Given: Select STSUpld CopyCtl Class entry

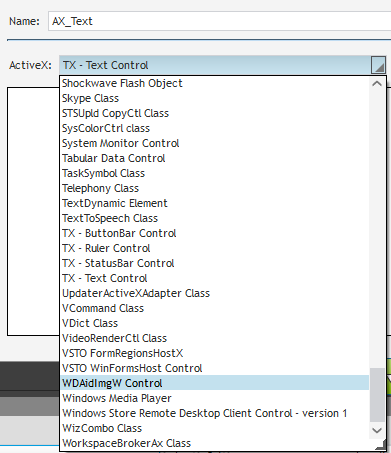Looking at the screenshot, I should click(215, 113).
